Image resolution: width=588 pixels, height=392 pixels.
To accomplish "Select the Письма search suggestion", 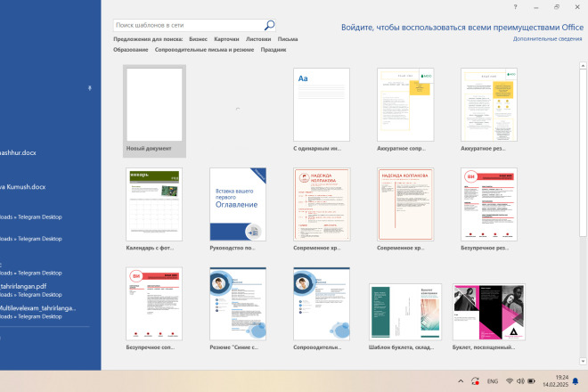I will [x=288, y=39].
